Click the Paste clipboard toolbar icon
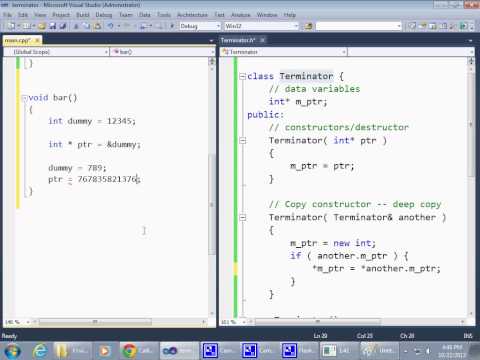480x360 pixels. (x=97, y=26)
